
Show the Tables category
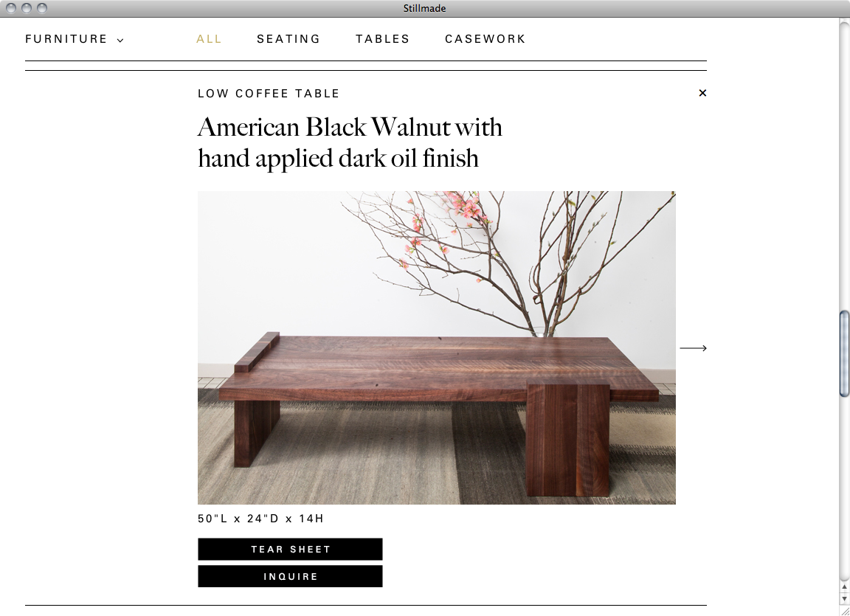(x=383, y=39)
